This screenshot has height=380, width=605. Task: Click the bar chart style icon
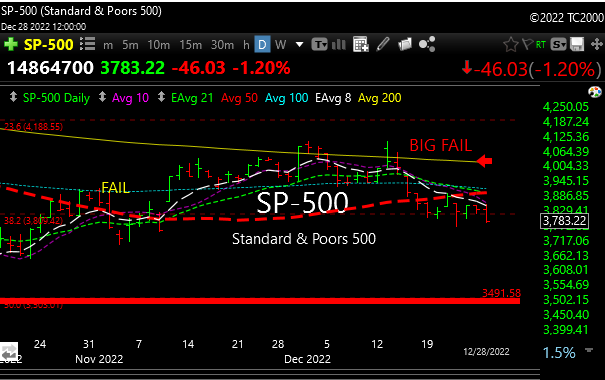tap(339, 45)
